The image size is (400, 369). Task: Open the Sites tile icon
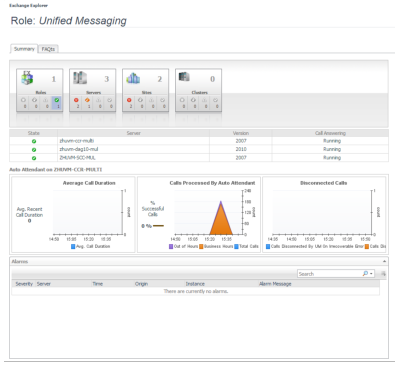point(133,79)
